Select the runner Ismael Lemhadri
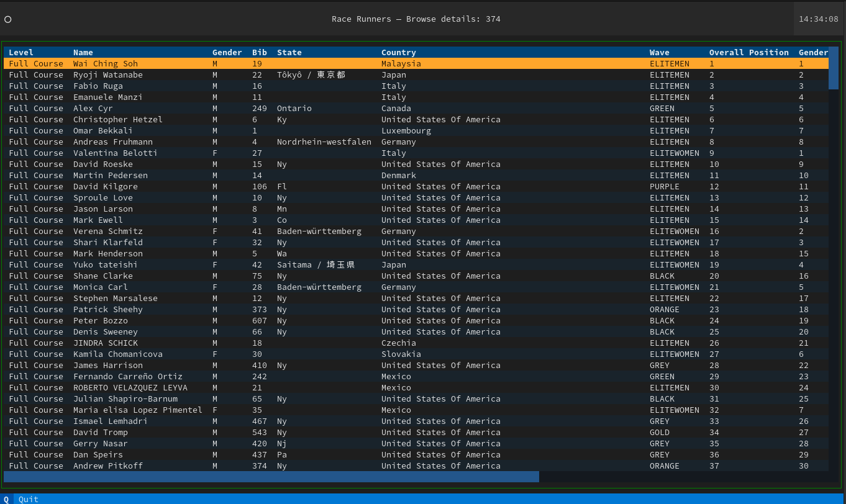Screen dimensions: 846x504 tap(416, 421)
